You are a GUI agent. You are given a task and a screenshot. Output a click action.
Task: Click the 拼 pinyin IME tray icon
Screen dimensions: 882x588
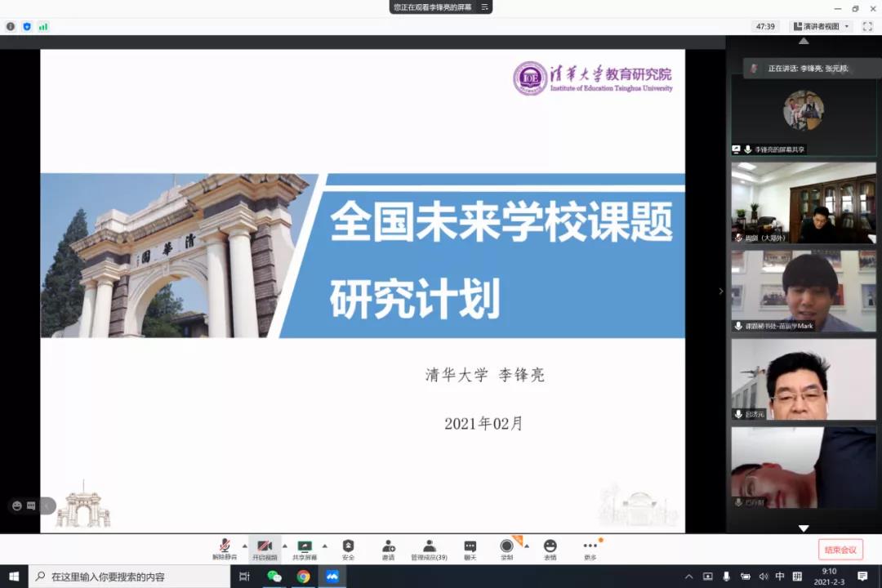point(797,577)
